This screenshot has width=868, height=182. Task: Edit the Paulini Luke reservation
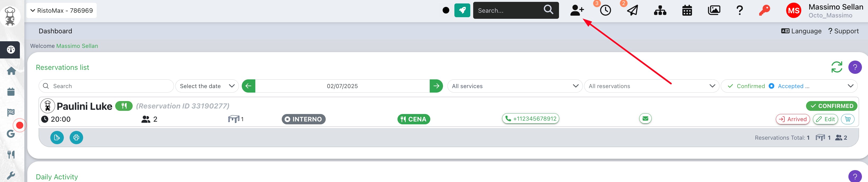tap(825, 119)
